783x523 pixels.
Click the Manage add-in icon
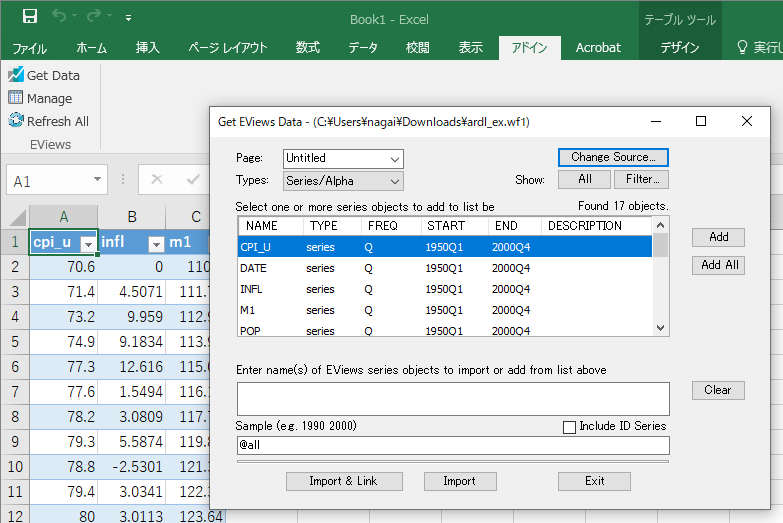pos(15,97)
